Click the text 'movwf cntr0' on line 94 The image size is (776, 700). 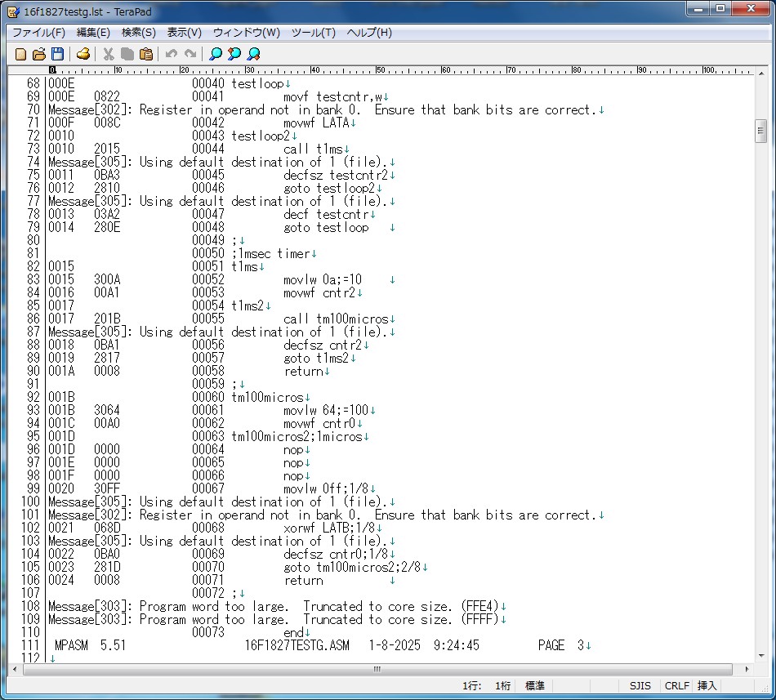[x=319, y=423]
